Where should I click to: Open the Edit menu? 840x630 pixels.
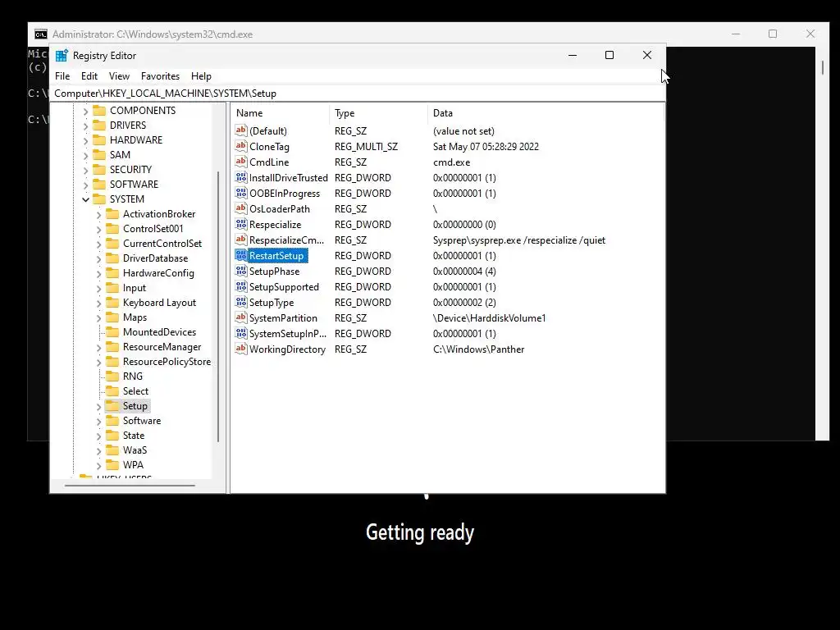tap(89, 76)
